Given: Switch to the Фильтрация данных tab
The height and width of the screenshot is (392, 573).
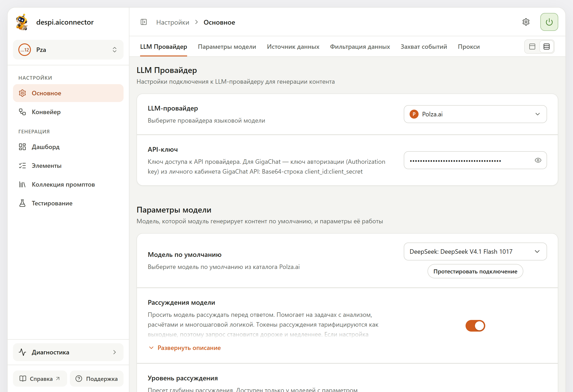Looking at the screenshot, I should coord(360,47).
